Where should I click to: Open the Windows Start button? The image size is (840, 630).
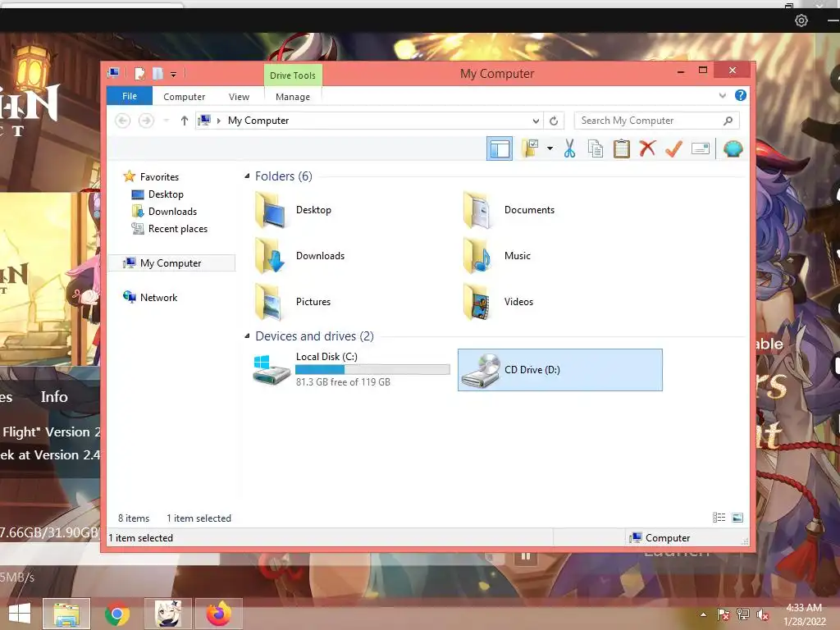(x=20, y=614)
